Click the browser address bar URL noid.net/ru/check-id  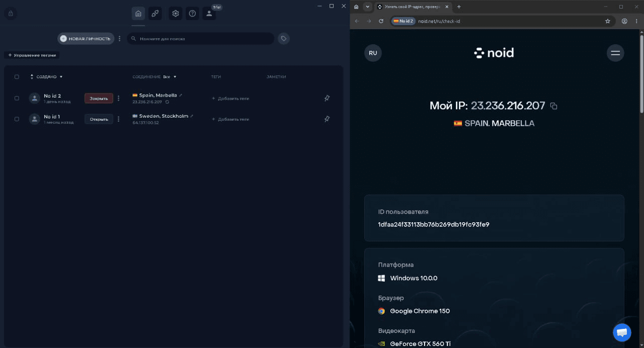coord(439,21)
